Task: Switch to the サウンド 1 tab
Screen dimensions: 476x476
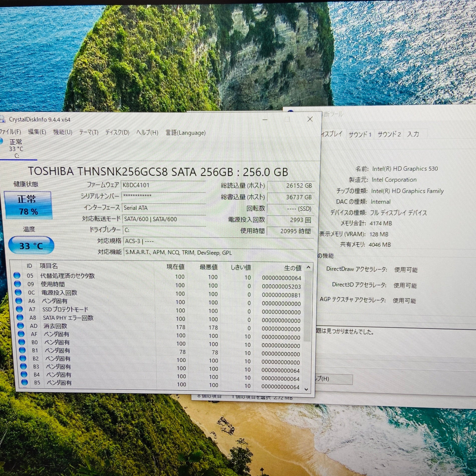Action: [360, 135]
